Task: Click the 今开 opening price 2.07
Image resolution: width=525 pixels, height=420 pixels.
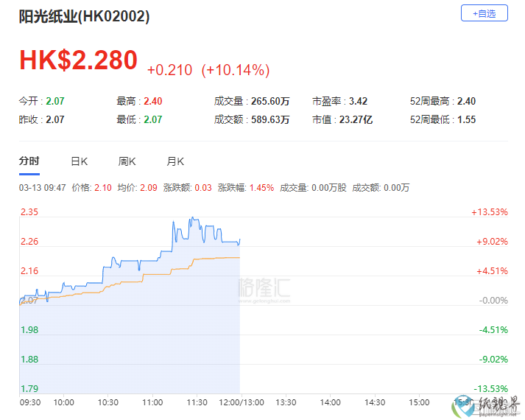Action: tap(55, 101)
